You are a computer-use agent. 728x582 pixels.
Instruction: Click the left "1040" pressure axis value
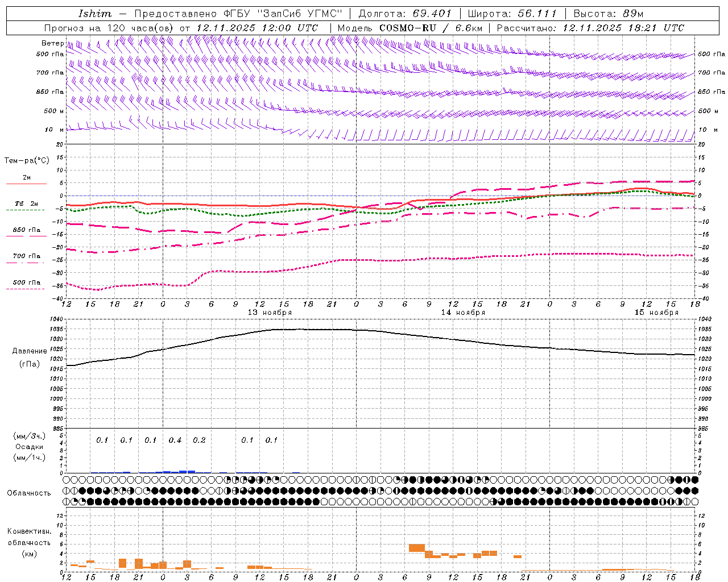[57, 319]
